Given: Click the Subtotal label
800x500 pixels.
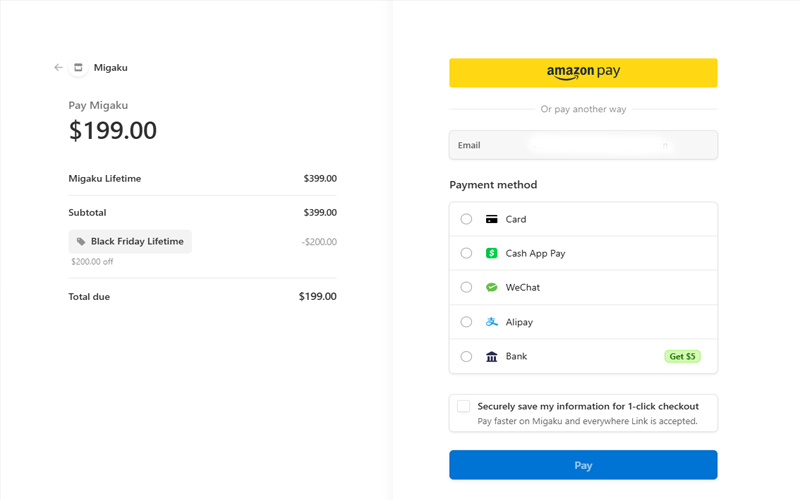Looking at the screenshot, I should pos(87,212).
